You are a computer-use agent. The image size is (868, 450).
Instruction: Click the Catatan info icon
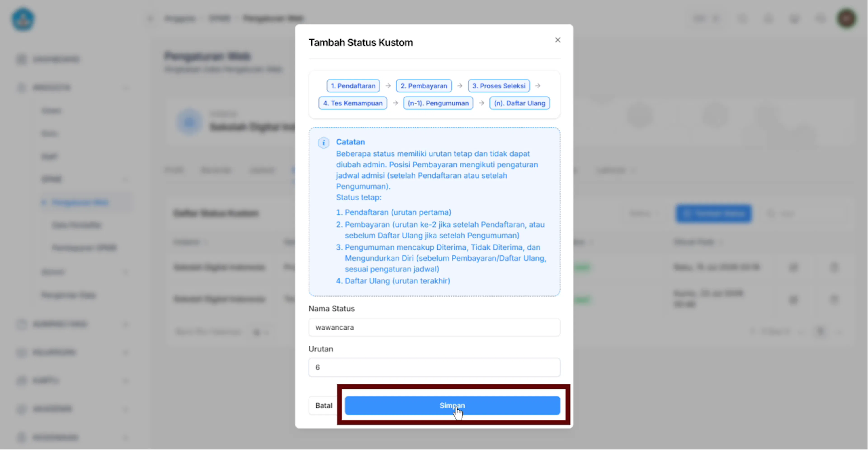pos(323,143)
